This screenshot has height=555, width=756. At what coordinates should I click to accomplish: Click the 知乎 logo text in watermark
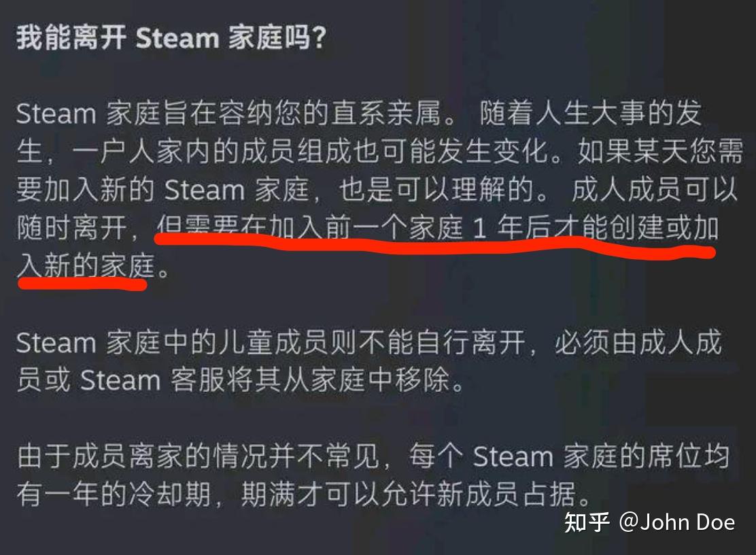point(587,522)
